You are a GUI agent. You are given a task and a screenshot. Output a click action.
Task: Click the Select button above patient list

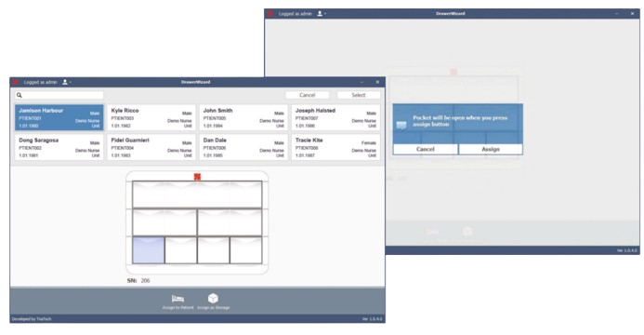click(x=359, y=95)
